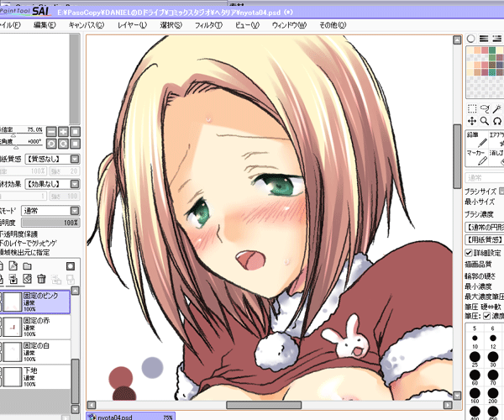Select the 固定の赤 layer
The height and width of the screenshot is (420, 504).
(35, 327)
